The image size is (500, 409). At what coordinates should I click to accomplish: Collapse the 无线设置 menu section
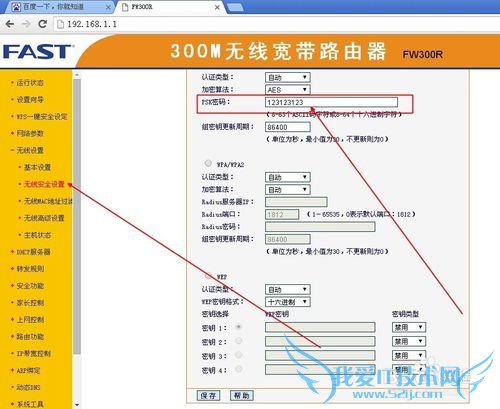30,150
